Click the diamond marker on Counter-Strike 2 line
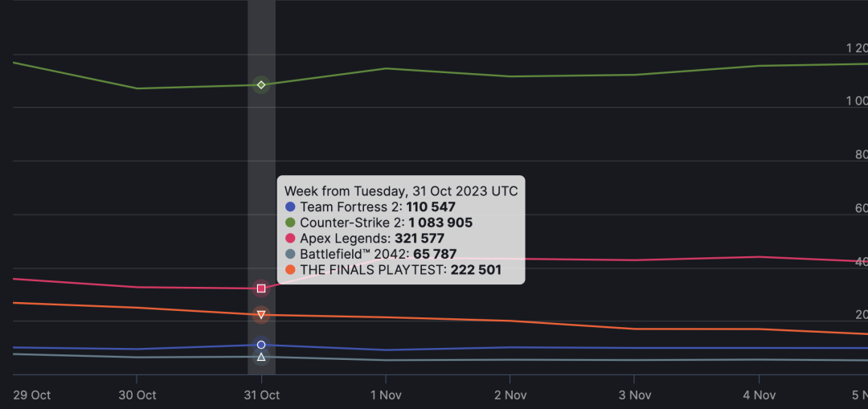 [x=261, y=84]
